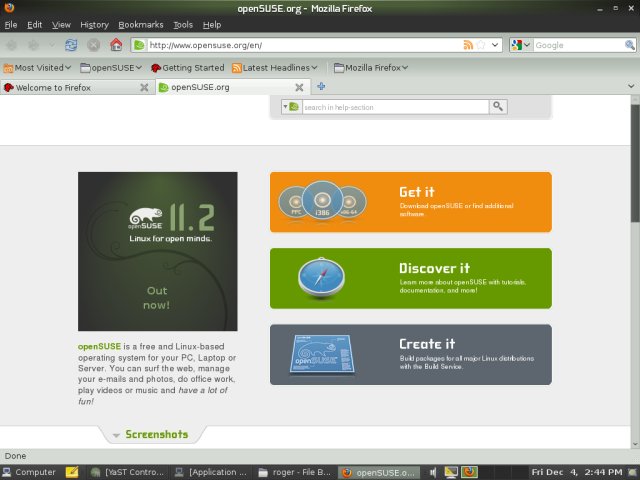
Task: Click the Stop loading button
Action: [x=93, y=45]
